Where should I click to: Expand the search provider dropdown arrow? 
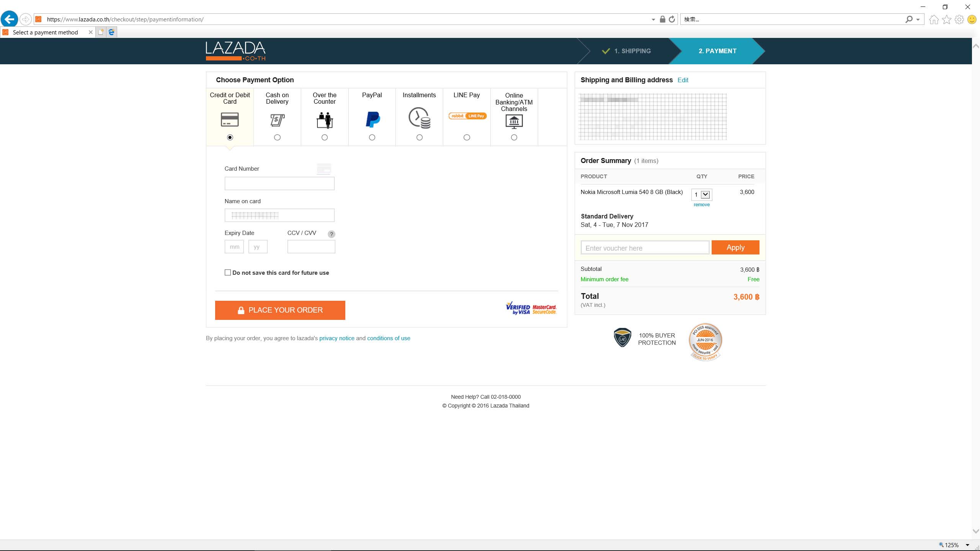918,20
